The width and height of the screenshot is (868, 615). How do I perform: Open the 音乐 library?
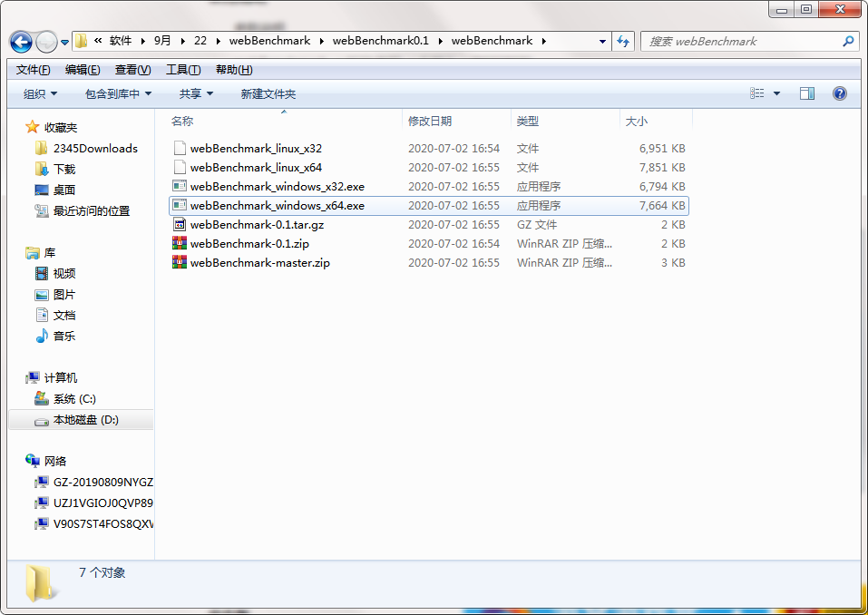[x=64, y=336]
